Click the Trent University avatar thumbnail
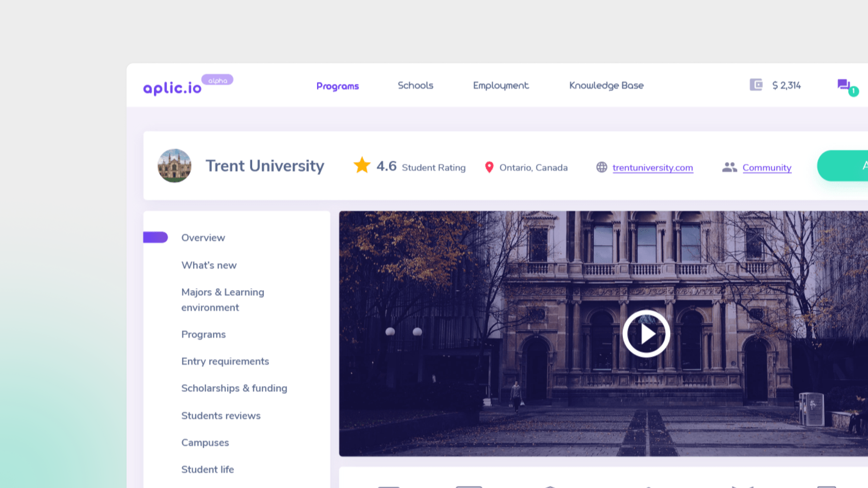The image size is (868, 488). pos(175,166)
